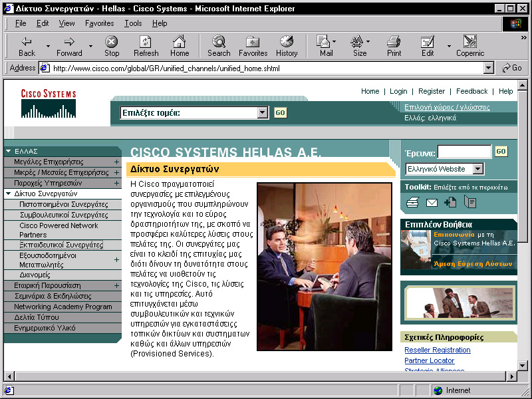532x399 pixels.
Task: Click the page icon in the Address bar
Action: pyautogui.click(x=45, y=68)
